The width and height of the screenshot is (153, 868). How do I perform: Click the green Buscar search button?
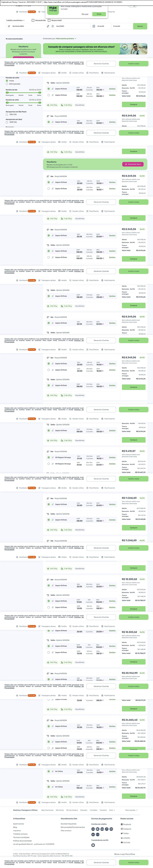click(140, 26)
